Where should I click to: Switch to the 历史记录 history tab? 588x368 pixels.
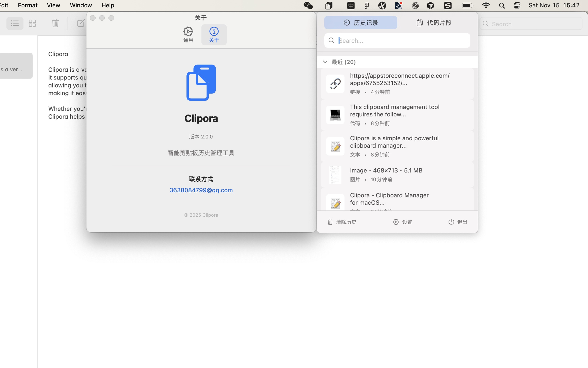(361, 23)
